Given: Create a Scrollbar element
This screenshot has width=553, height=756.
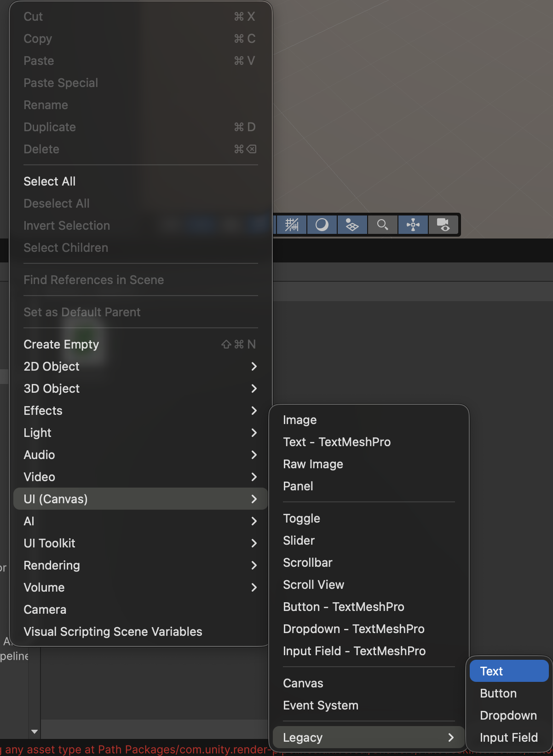Looking at the screenshot, I should [369, 563].
